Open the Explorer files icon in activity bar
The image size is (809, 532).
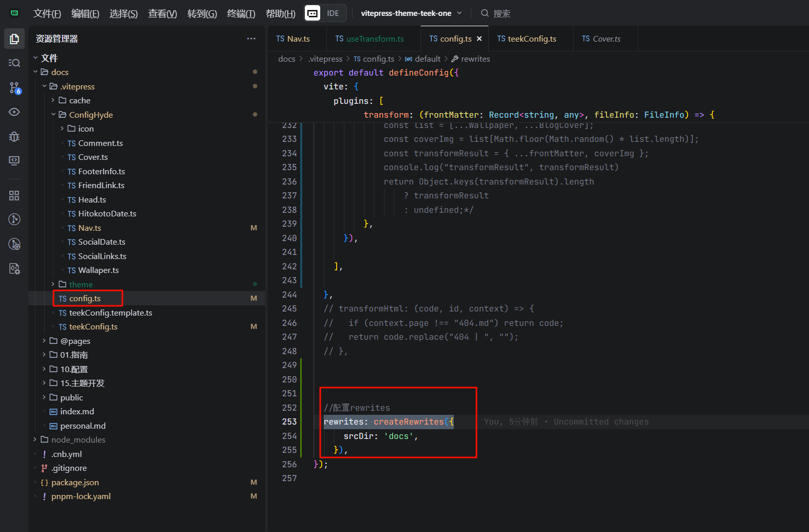[14, 39]
